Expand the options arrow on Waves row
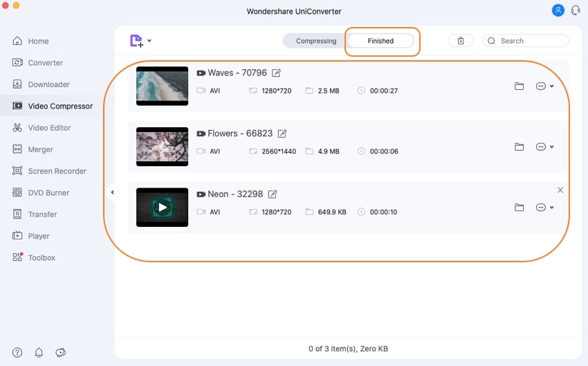Viewport: 588px width, 366px height. pos(551,86)
